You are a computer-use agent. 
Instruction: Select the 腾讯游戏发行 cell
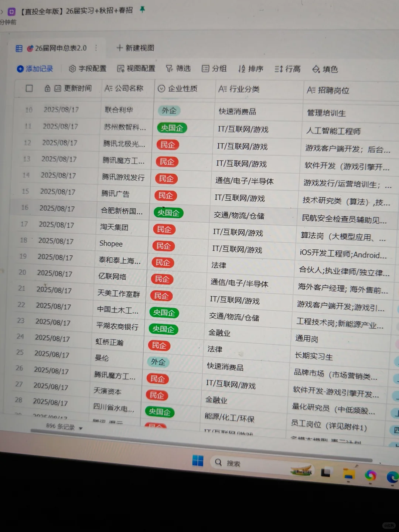[123, 177]
